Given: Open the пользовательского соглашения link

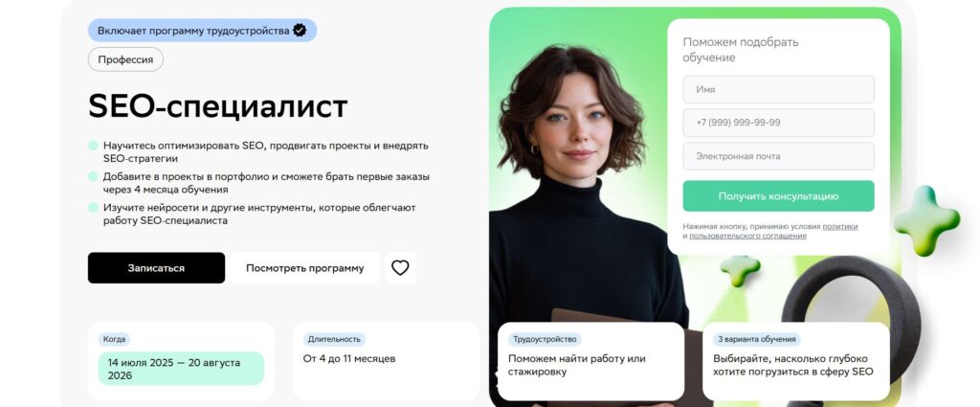Looking at the screenshot, I should (x=747, y=236).
